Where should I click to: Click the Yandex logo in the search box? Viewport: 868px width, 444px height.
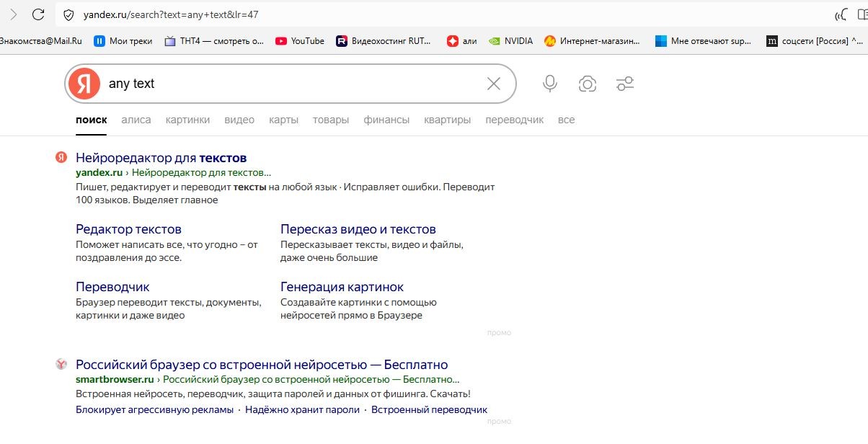(84, 84)
